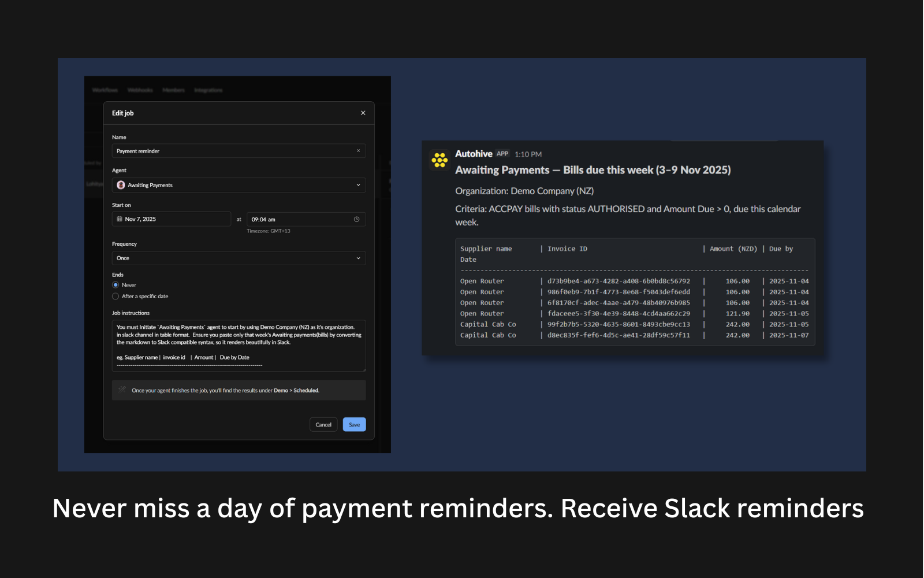Open the blurred Integrations tab
The image size is (924, 578).
pos(208,90)
